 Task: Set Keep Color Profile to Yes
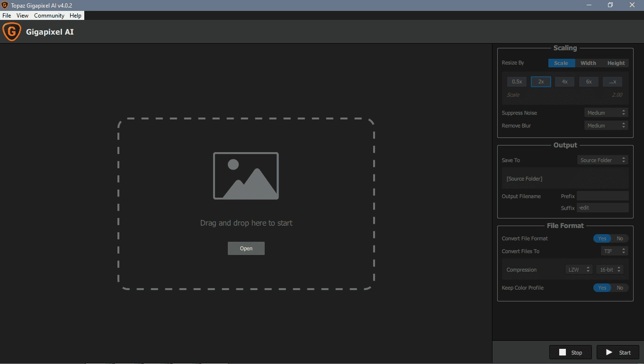602,288
